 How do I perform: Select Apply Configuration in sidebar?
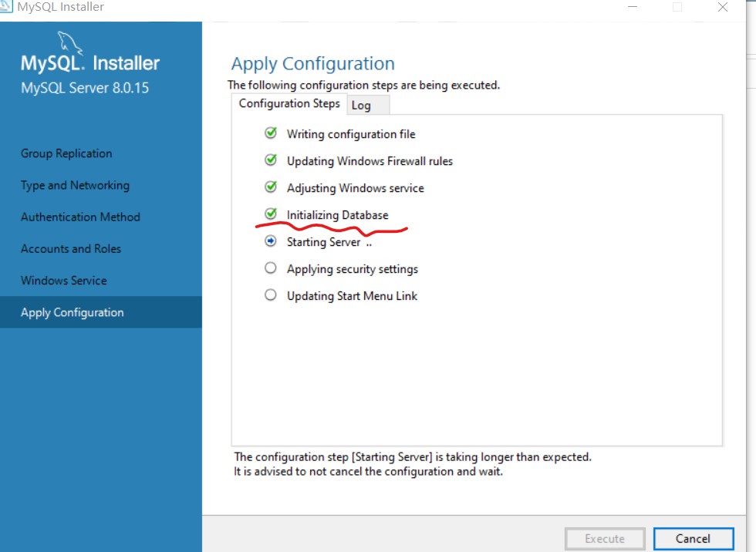click(101, 312)
